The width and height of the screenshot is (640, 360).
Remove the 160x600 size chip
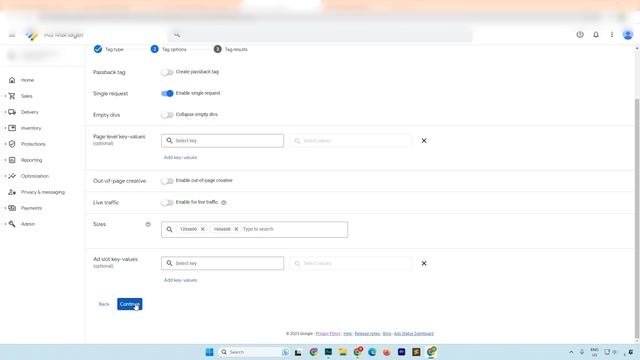click(x=236, y=229)
